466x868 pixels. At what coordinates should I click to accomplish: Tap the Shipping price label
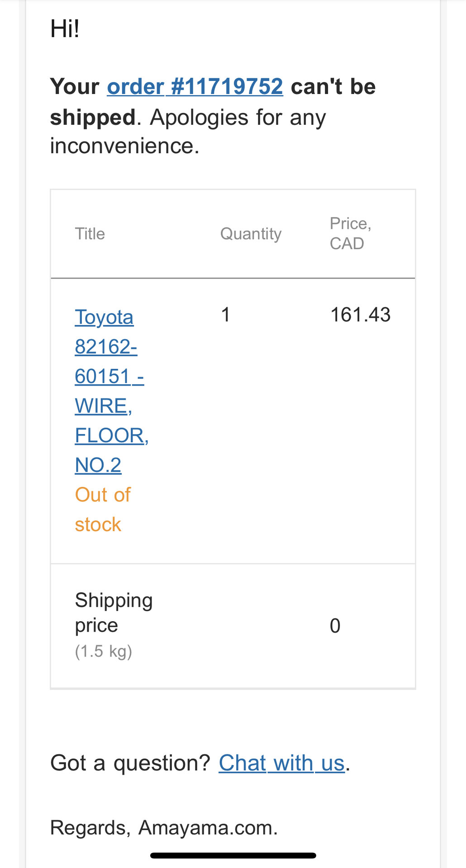[x=113, y=613]
